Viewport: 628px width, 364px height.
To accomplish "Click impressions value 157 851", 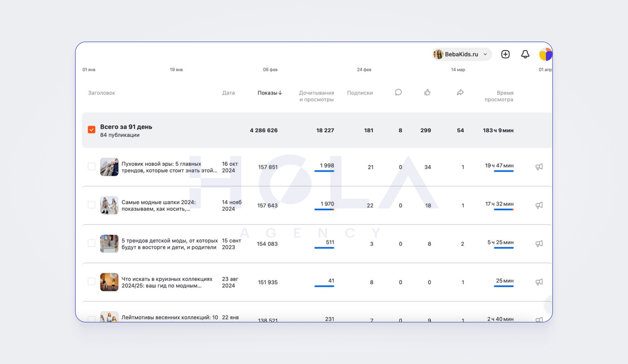I will tap(268, 167).
